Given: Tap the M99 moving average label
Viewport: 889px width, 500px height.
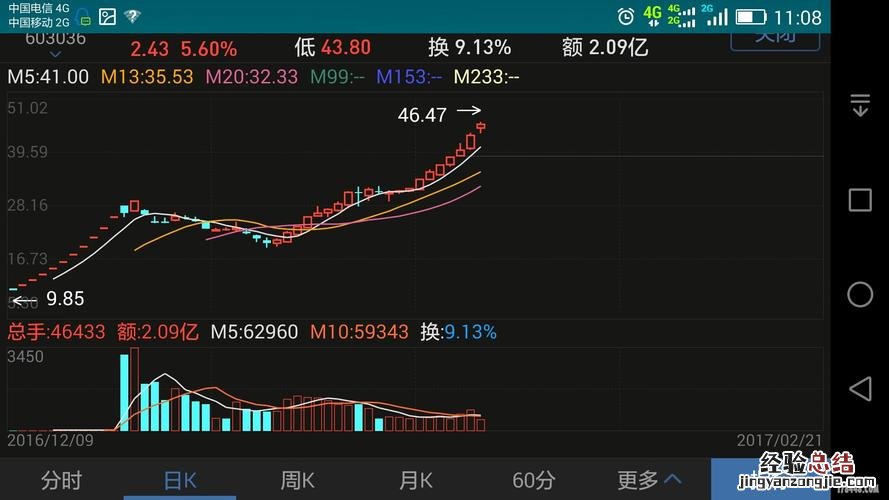Looking at the screenshot, I should 337,77.
